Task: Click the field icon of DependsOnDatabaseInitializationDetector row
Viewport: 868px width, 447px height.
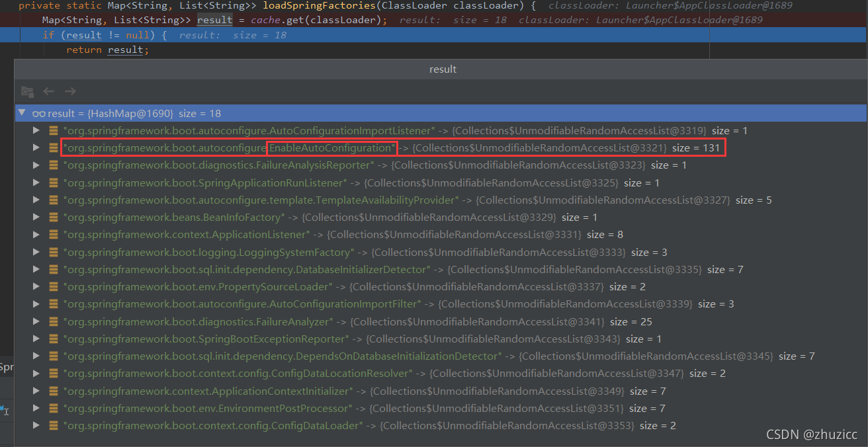Action: click(x=54, y=356)
